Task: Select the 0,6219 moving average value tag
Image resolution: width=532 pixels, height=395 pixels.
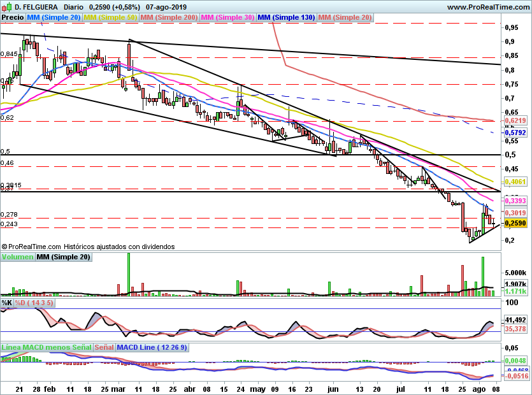Action: pyautogui.click(x=515, y=120)
